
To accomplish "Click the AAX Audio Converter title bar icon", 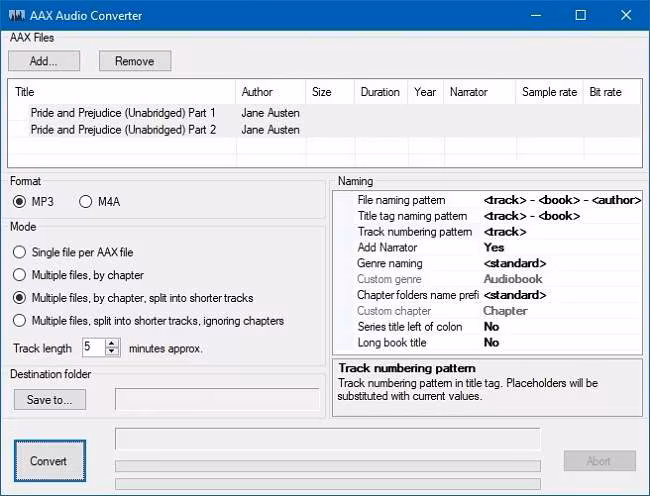I will point(17,16).
